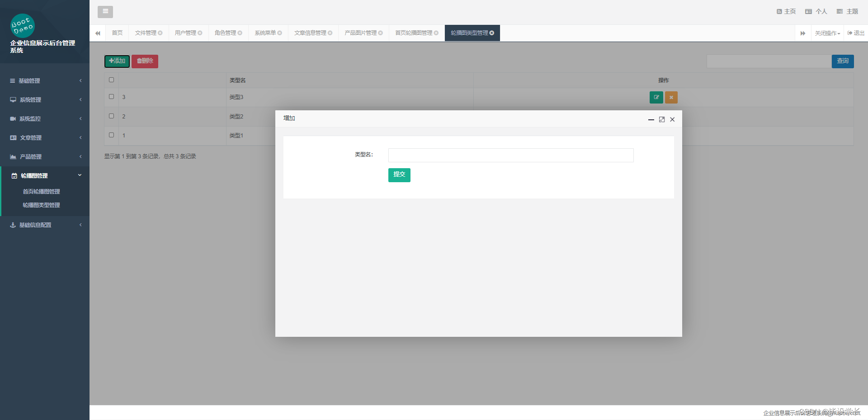Click the Boot Demo logo
Viewport: 868px width, 420px height.
[22, 26]
